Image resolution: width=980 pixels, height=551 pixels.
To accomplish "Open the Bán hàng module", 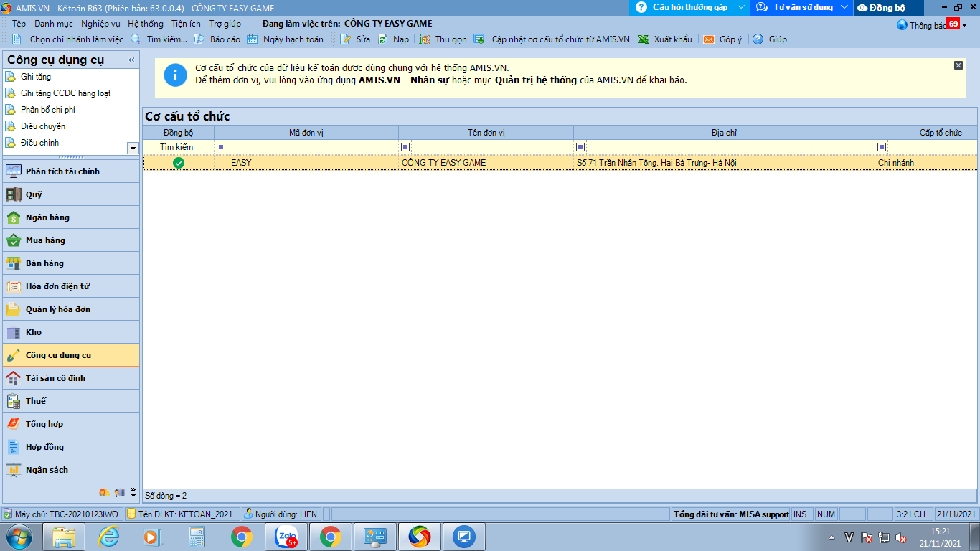I will pyautogui.click(x=71, y=263).
